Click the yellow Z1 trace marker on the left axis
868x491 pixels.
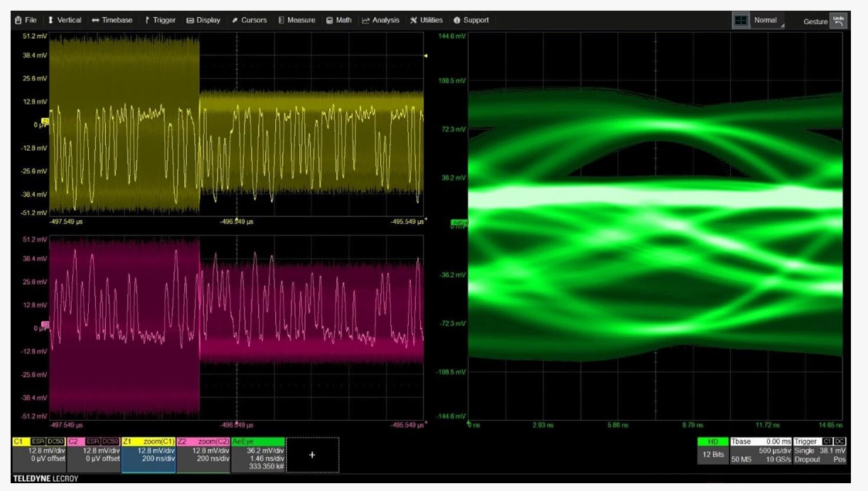click(45, 122)
